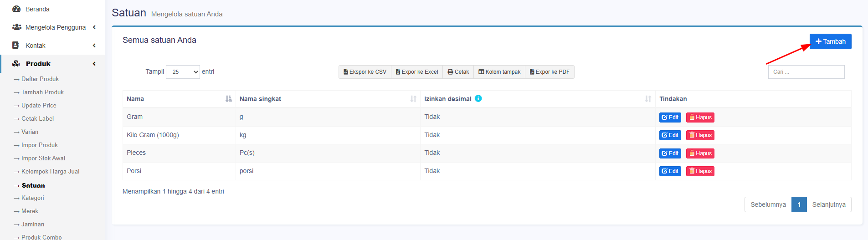Delete the Porsi unit
This screenshot has width=868, height=240.
(x=700, y=171)
